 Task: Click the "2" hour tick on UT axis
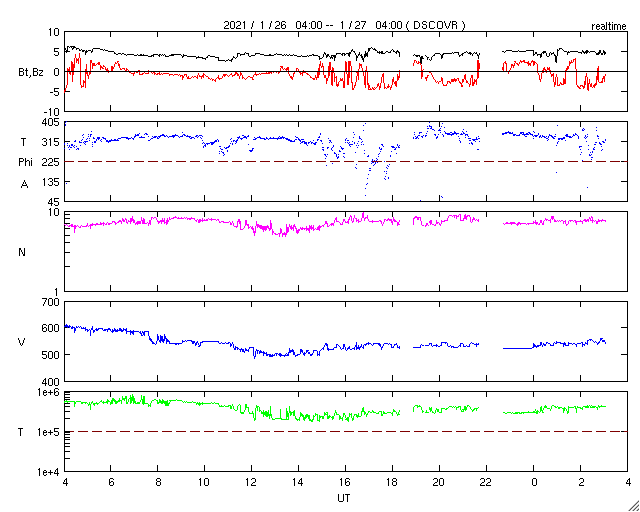point(581,482)
